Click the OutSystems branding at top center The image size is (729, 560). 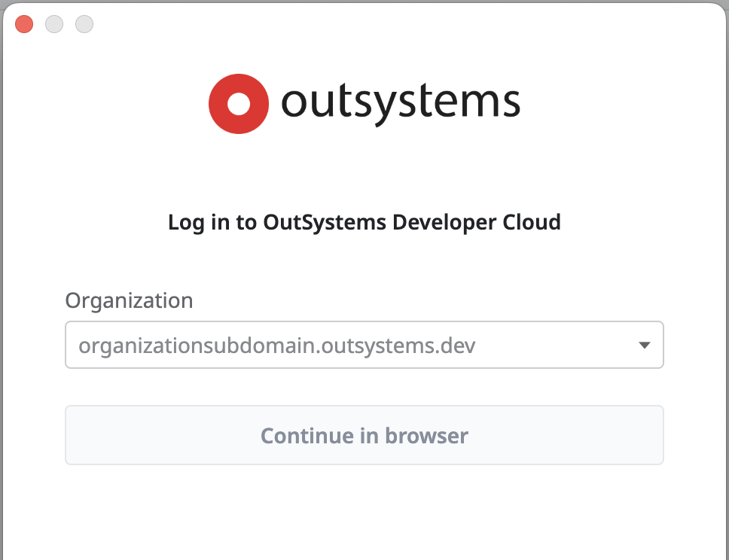pyautogui.click(x=364, y=102)
